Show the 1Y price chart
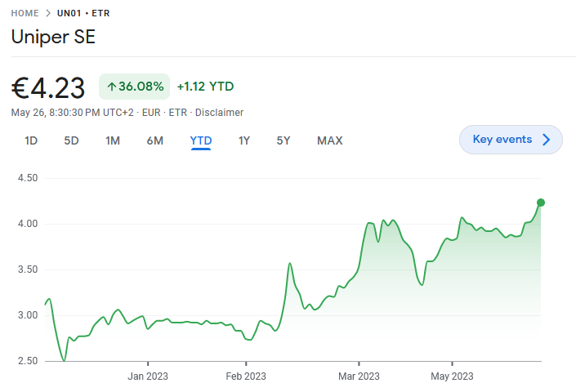Image resolution: width=576 pixels, height=392 pixels. pos(244,140)
